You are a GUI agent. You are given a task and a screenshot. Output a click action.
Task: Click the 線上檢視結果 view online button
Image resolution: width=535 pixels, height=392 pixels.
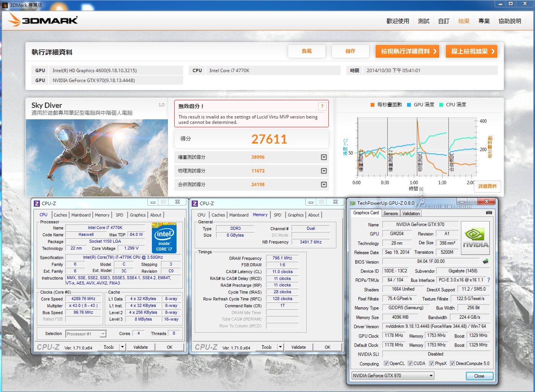(472, 51)
